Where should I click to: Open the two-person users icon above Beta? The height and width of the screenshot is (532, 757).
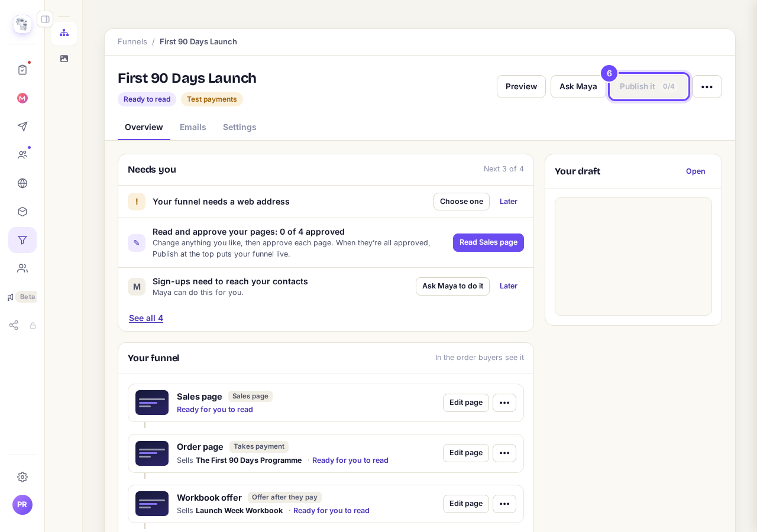click(22, 268)
